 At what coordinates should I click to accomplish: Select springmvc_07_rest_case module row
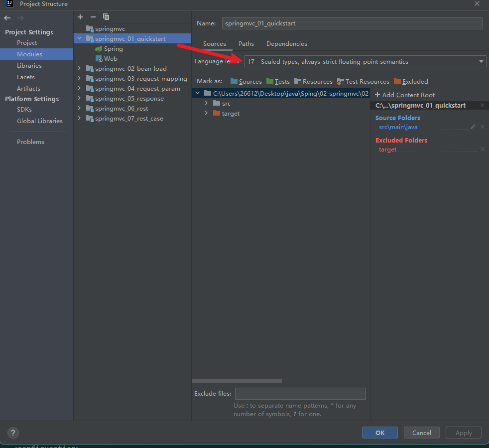tap(132, 119)
